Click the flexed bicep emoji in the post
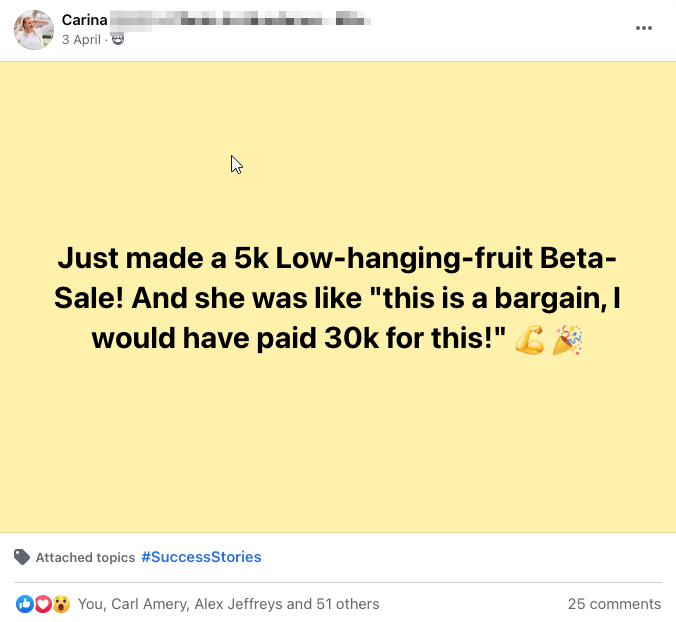The image size is (676, 622). [x=530, y=339]
